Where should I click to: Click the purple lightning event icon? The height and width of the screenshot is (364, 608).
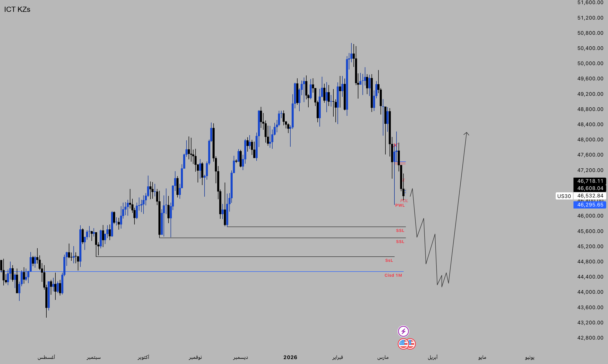403,331
